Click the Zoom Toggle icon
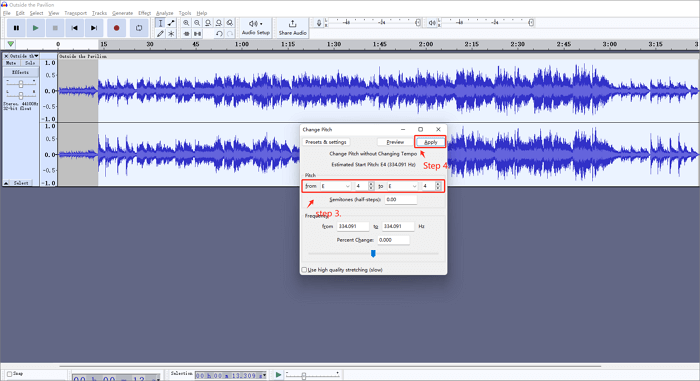The height and width of the screenshot is (381, 700). (229, 23)
